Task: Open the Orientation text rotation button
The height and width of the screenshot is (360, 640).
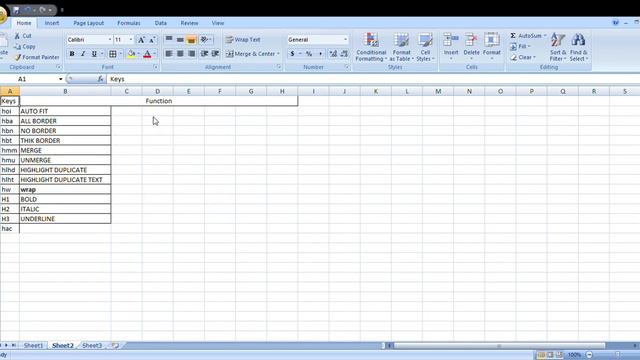Action: (x=206, y=40)
